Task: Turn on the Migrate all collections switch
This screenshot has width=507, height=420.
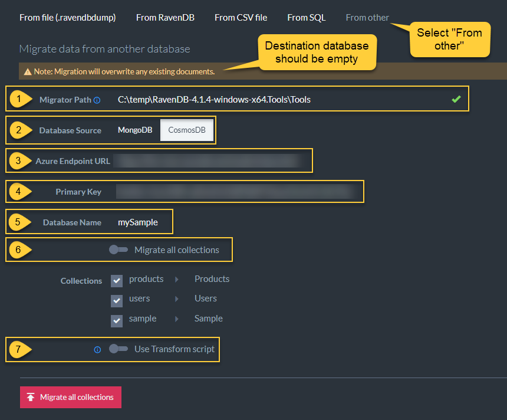Action: point(118,250)
